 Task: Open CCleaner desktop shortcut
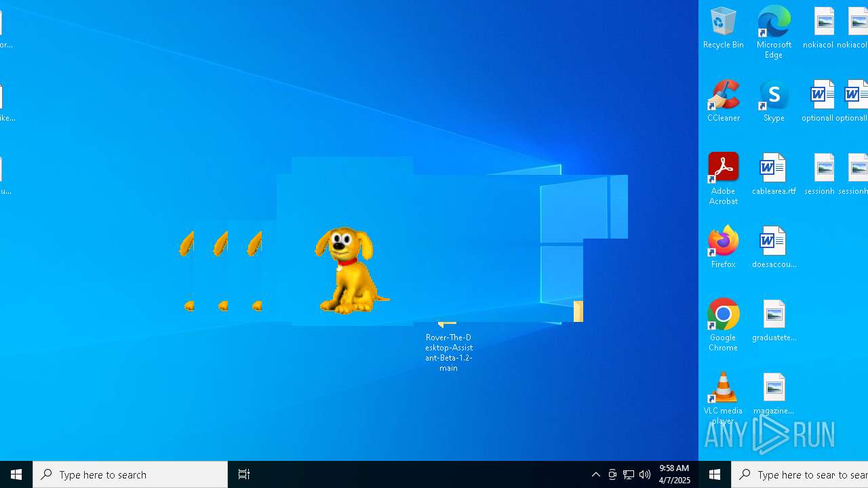point(723,101)
